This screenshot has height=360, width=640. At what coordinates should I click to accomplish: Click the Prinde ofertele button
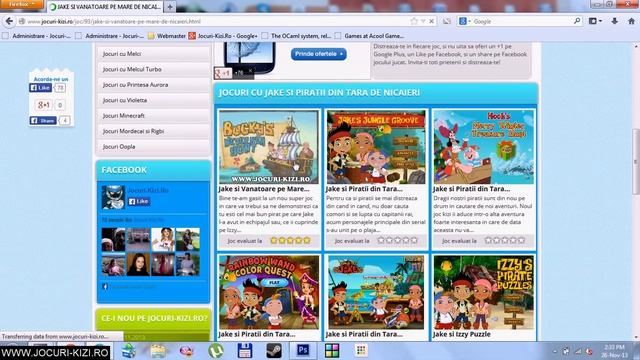(x=319, y=54)
